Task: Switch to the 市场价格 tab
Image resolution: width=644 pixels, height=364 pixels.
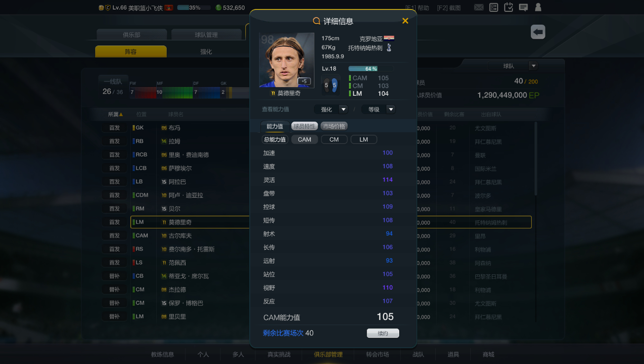Action: (334, 126)
